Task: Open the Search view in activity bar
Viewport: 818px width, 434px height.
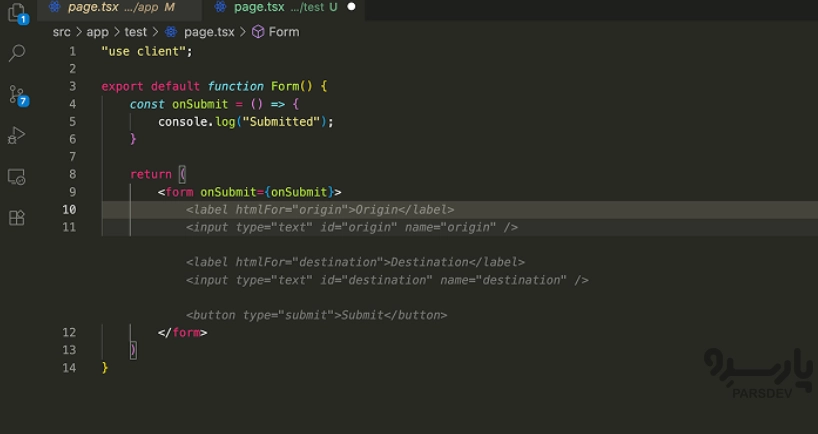Action: tap(16, 53)
